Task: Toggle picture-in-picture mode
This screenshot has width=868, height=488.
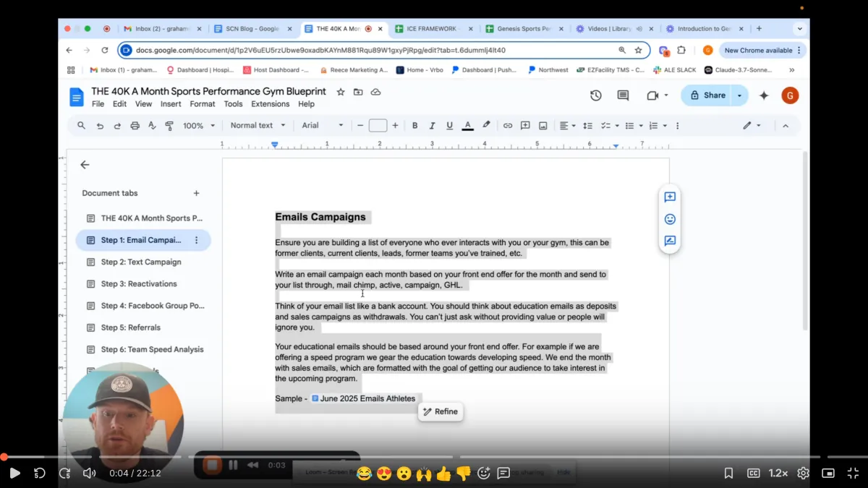Action: click(x=828, y=474)
